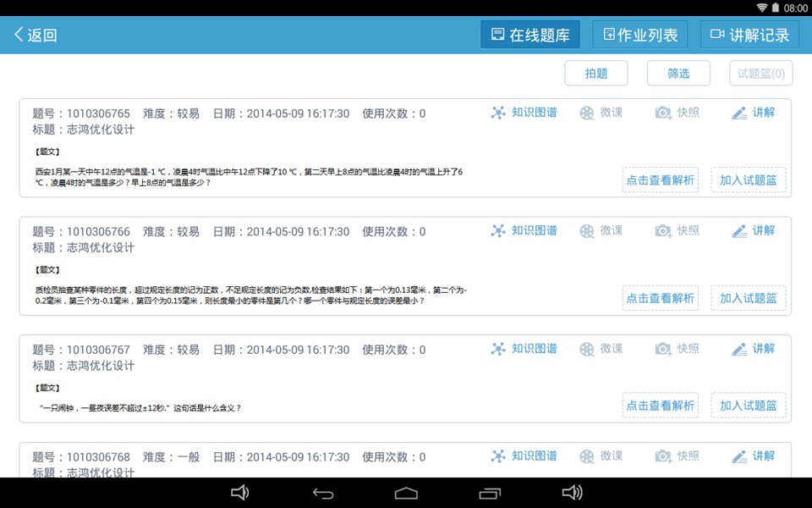Open 微课 for question 1010306765
The height and width of the screenshot is (508, 812).
(x=601, y=113)
